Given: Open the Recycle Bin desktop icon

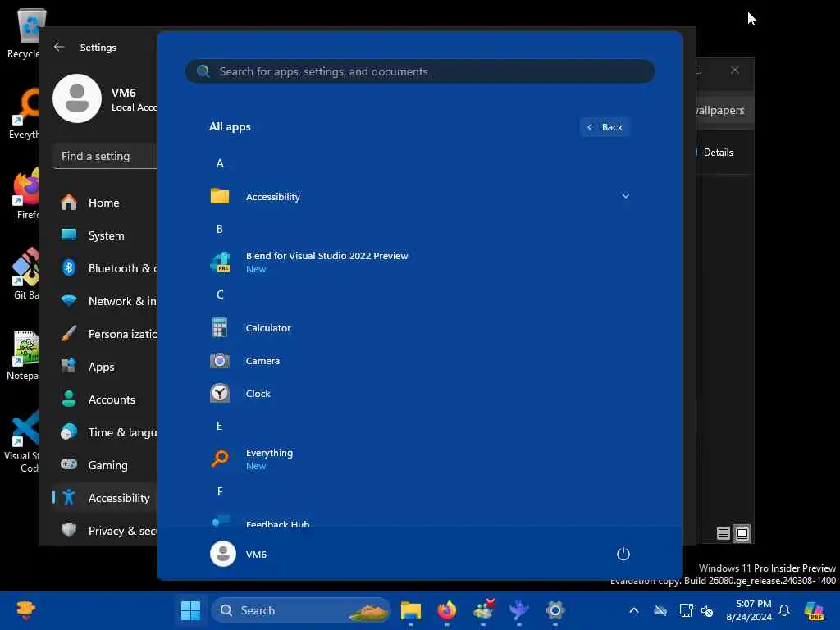Looking at the screenshot, I should (x=24, y=33).
